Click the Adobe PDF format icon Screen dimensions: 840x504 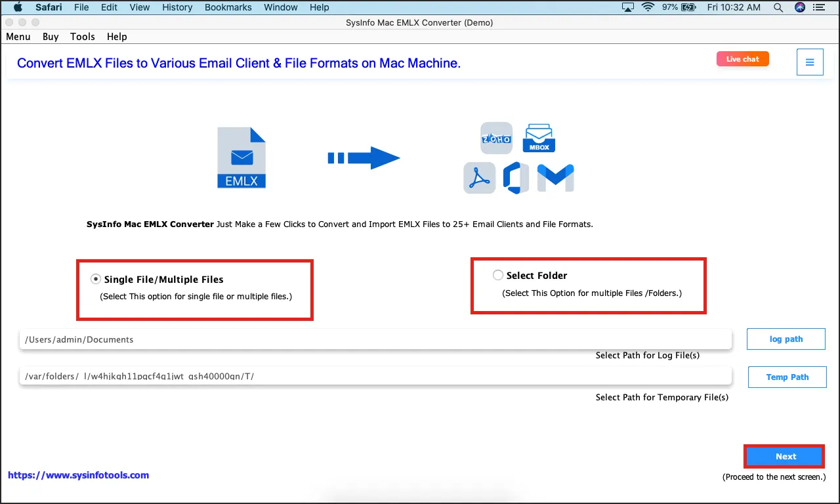(x=479, y=178)
